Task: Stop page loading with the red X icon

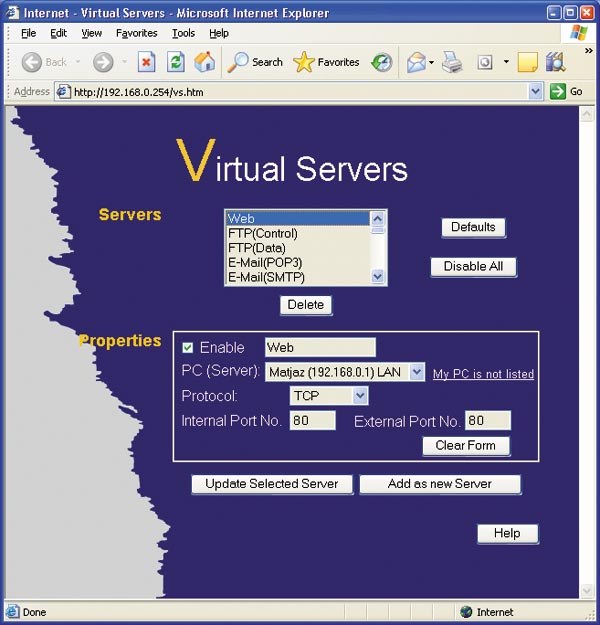Action: click(146, 62)
